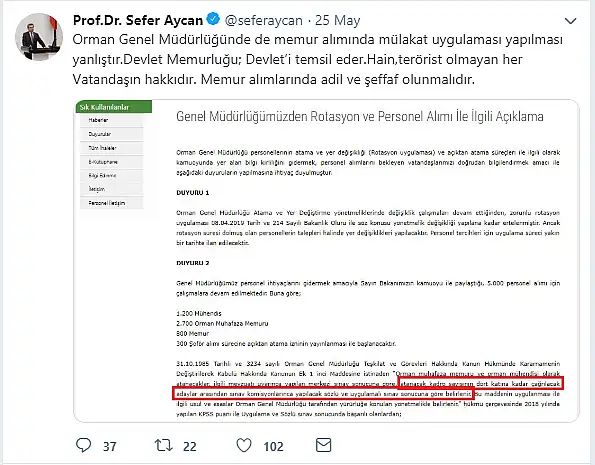This screenshot has height=465, width=595.
Task: Open the @seferaycan handle link
Action: click(264, 20)
